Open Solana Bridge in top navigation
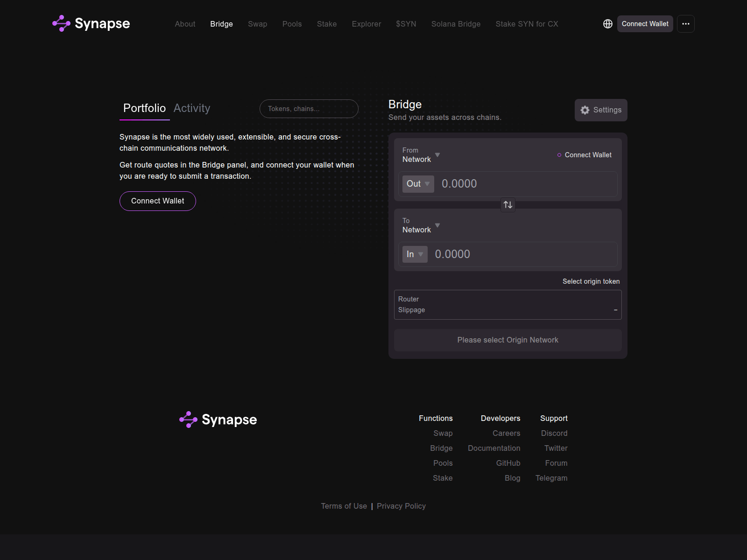Viewport: 747px width, 560px height. click(x=456, y=24)
